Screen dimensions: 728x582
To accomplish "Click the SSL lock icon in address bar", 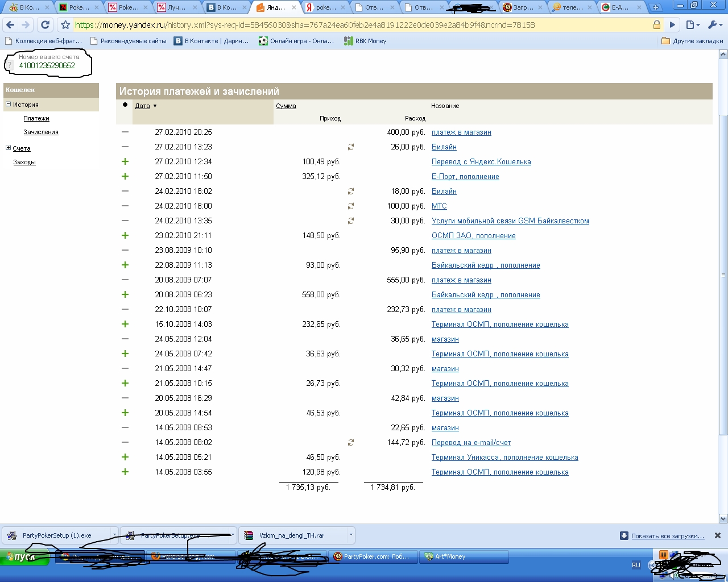I will pyautogui.click(x=657, y=25).
